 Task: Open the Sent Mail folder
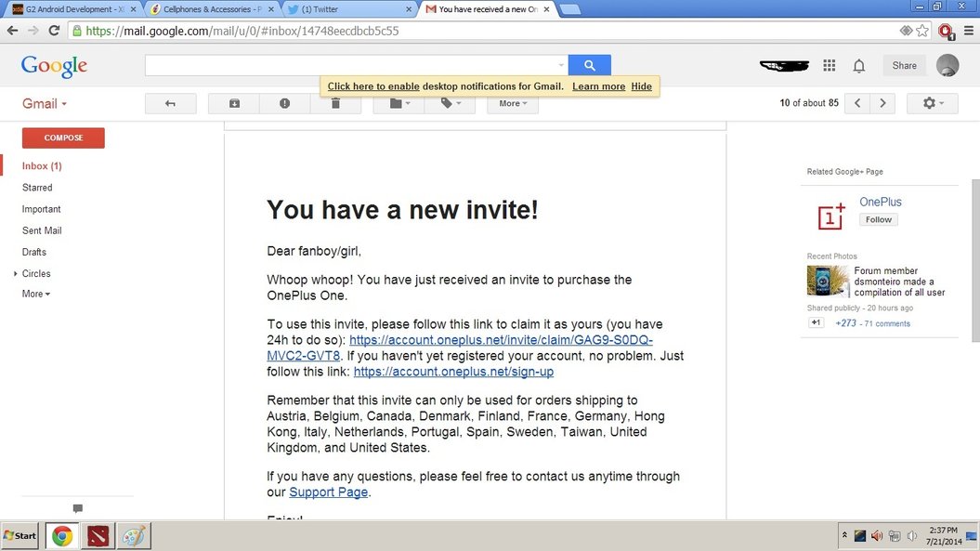[42, 230]
